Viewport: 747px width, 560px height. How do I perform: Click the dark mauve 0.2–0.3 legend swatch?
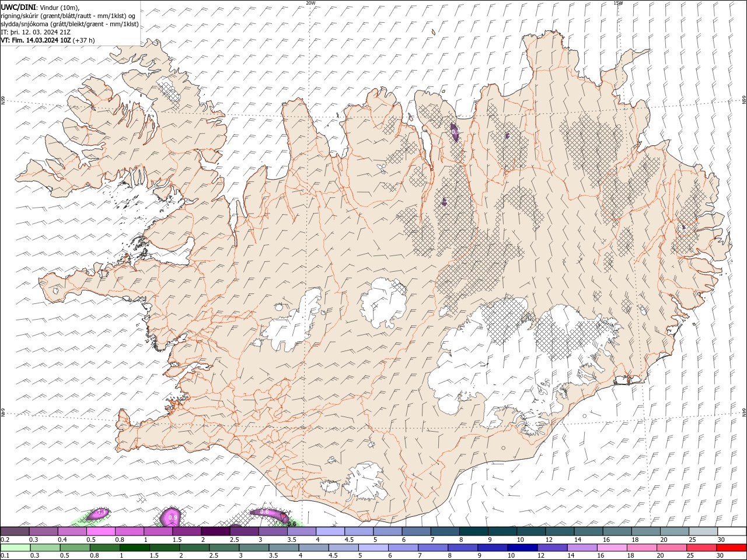pyautogui.click(x=15, y=531)
